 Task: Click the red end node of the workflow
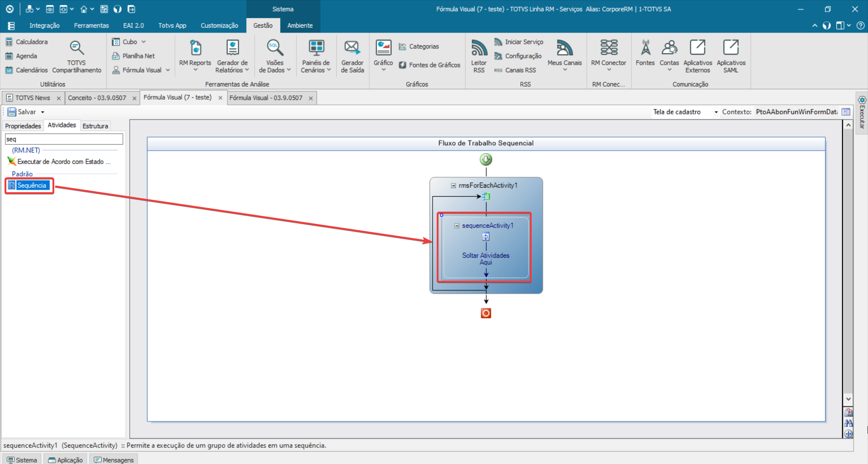click(x=486, y=313)
